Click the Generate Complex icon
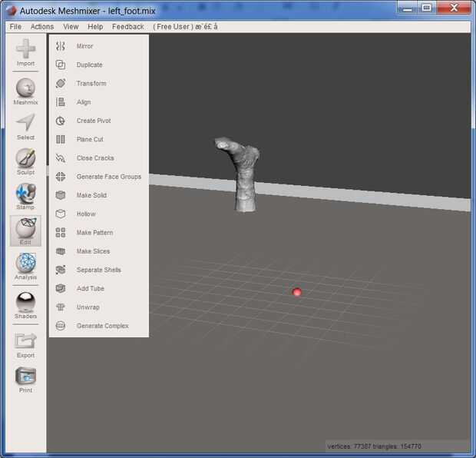476x458 pixels. 61,326
